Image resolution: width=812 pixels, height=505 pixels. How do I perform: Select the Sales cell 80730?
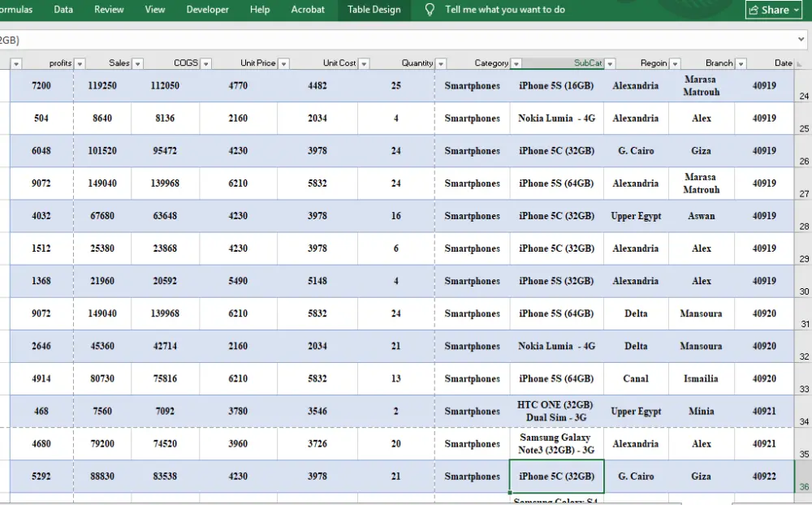(102, 378)
